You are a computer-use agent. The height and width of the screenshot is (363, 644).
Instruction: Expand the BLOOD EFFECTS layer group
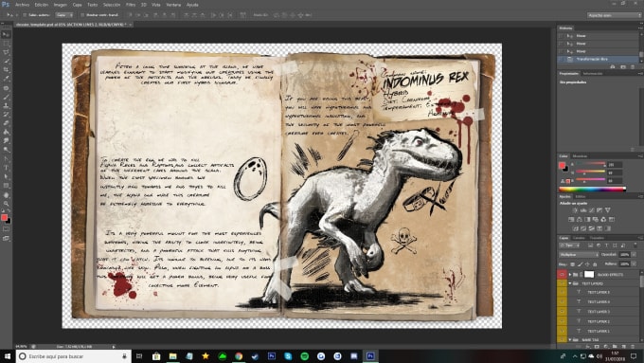(570, 274)
